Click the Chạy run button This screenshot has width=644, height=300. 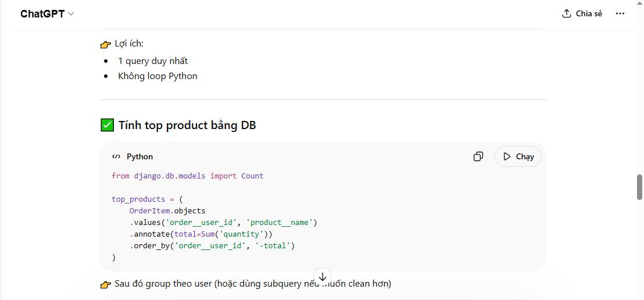518,156
